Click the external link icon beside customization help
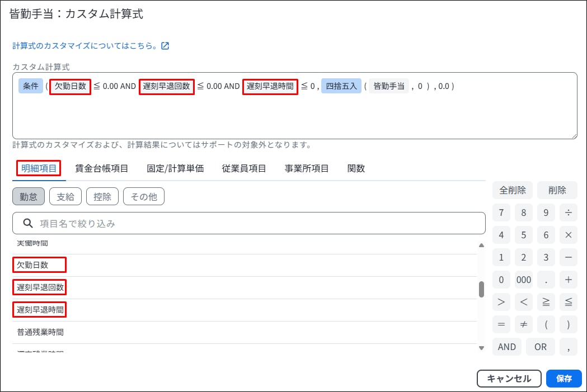Screen dimensions: 587x392 (x=165, y=46)
